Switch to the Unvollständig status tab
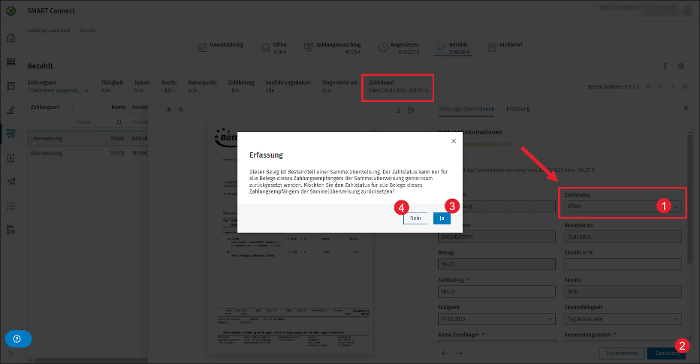Viewport: 700px width, 364px height. point(221,47)
